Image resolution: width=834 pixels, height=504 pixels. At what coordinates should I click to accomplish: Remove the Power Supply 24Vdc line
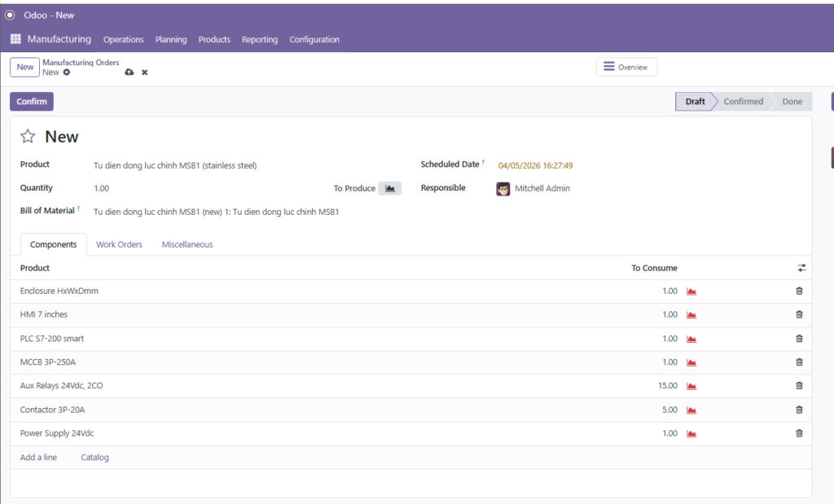click(798, 433)
